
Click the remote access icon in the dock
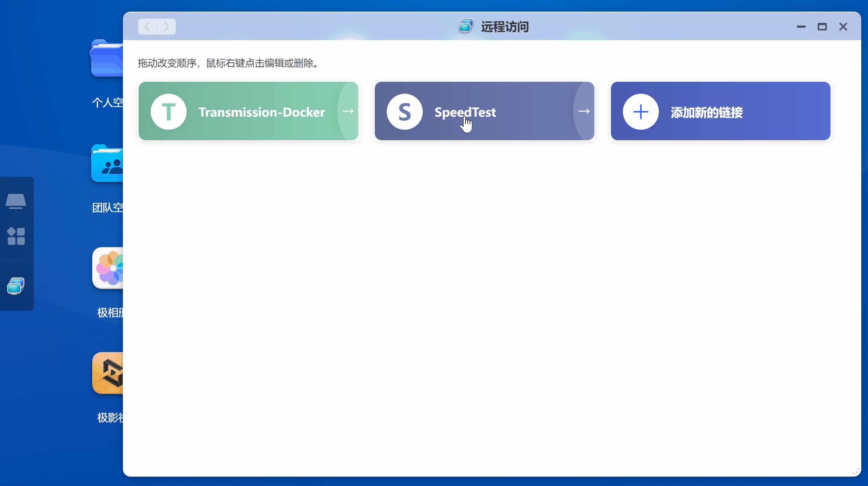[16, 286]
